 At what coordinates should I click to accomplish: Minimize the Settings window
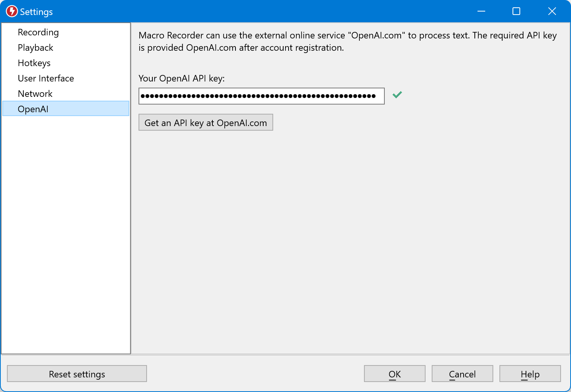pos(481,12)
